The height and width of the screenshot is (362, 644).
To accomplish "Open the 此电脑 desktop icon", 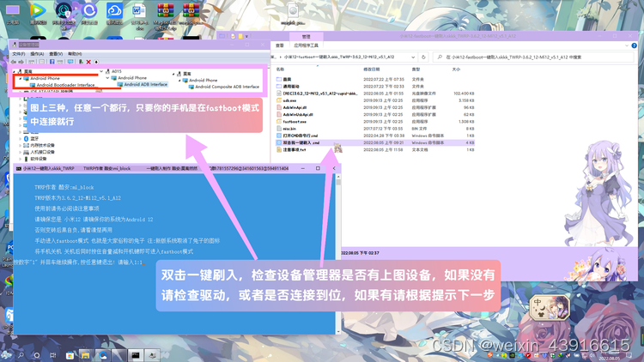I will (13, 15).
